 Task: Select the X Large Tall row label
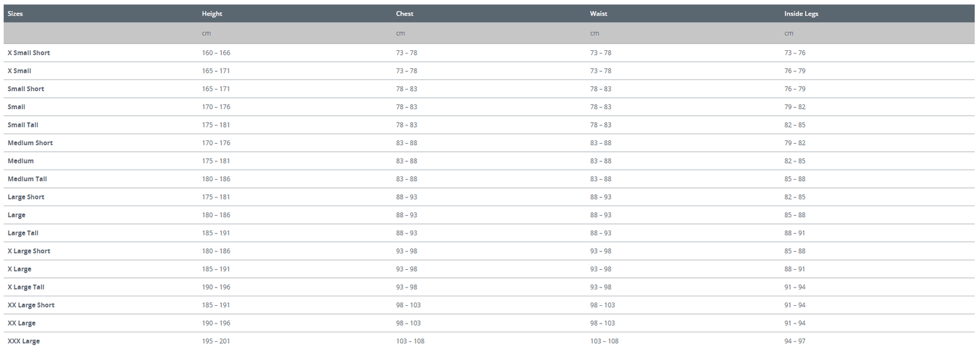(x=26, y=288)
